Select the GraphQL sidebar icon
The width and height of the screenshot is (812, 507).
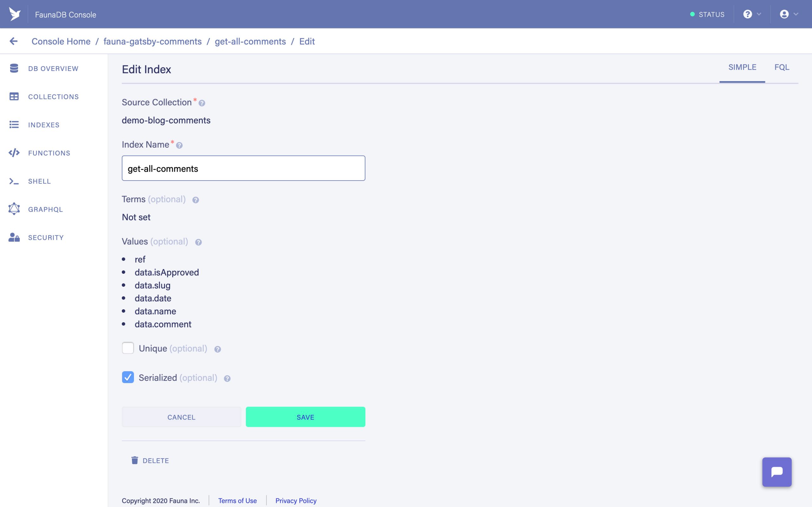pos(14,209)
